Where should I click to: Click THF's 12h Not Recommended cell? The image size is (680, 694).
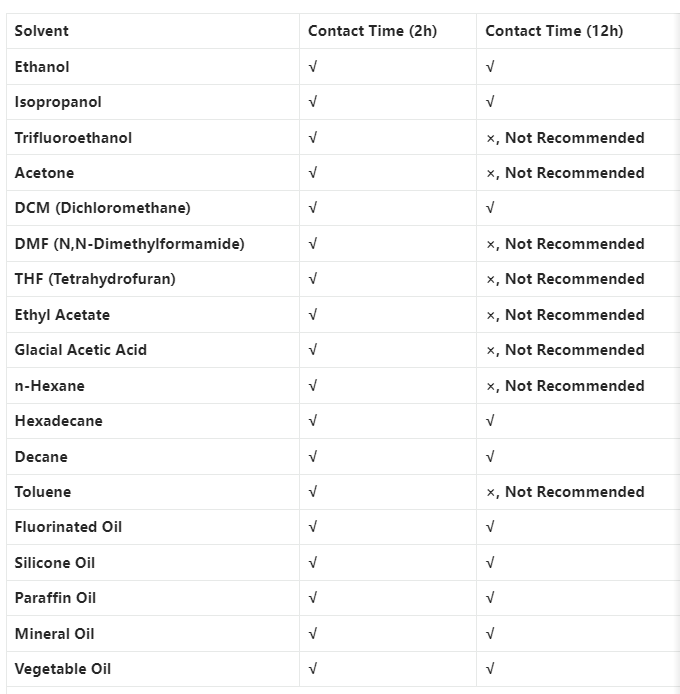(x=565, y=279)
